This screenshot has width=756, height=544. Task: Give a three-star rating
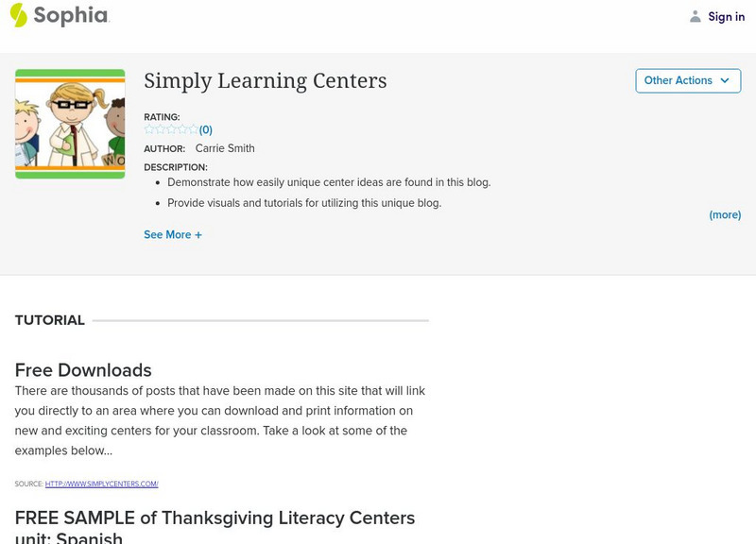click(x=171, y=129)
